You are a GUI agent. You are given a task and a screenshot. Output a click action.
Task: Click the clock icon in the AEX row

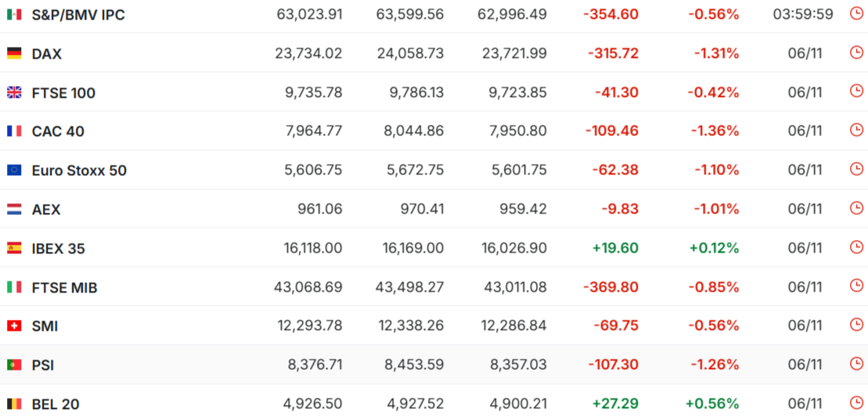click(856, 208)
